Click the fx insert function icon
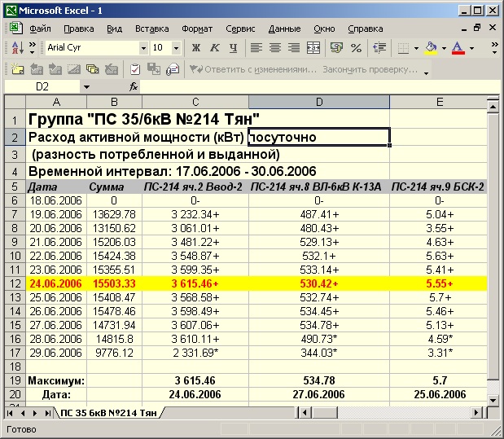This screenshot has height=439, width=504. (134, 86)
